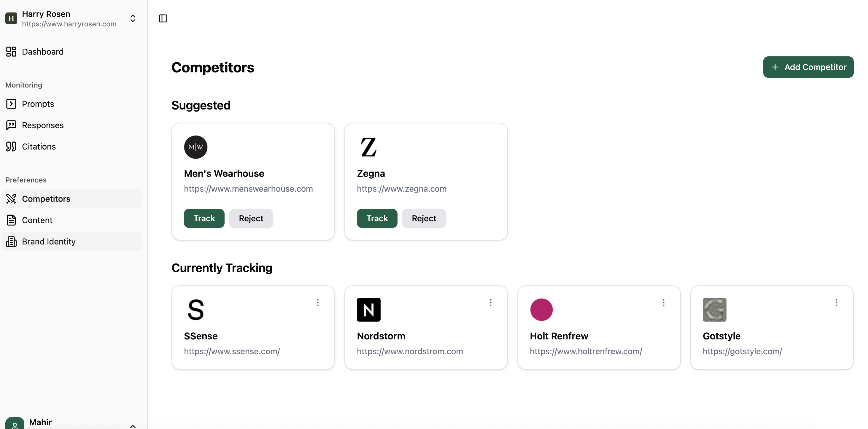Track the Zegna suggestion
This screenshot has height=429, width=868.
click(x=377, y=218)
